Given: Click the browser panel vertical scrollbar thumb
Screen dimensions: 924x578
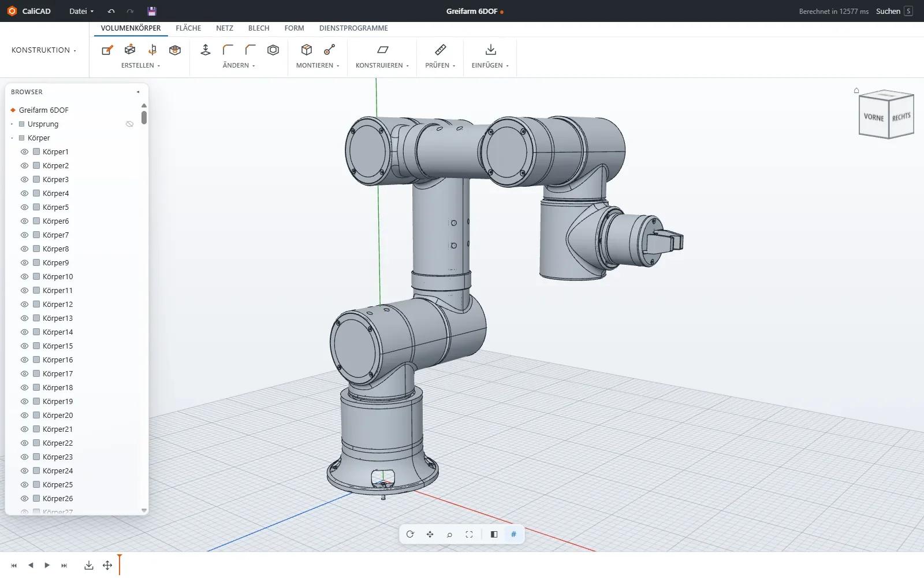Looking at the screenshot, I should coord(144,117).
